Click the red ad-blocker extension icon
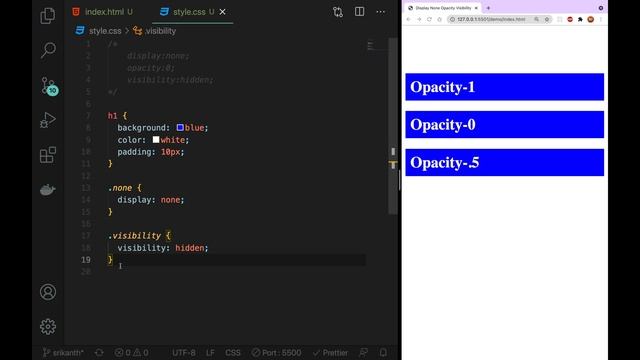The height and width of the screenshot is (360, 640). (570, 19)
